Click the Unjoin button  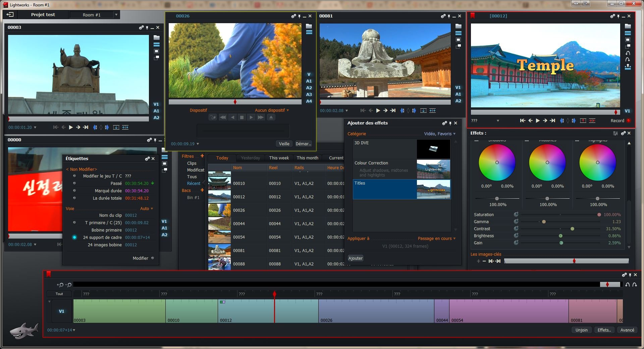click(581, 330)
